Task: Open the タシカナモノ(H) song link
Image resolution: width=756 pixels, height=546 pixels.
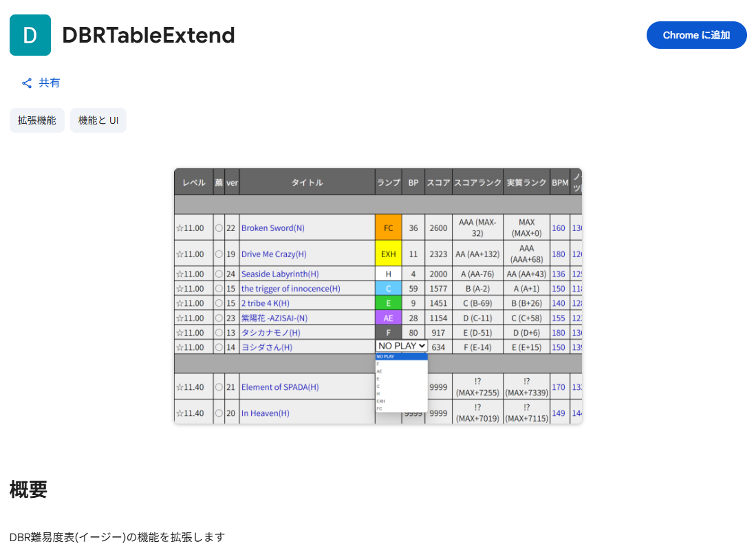Action: [x=270, y=333]
